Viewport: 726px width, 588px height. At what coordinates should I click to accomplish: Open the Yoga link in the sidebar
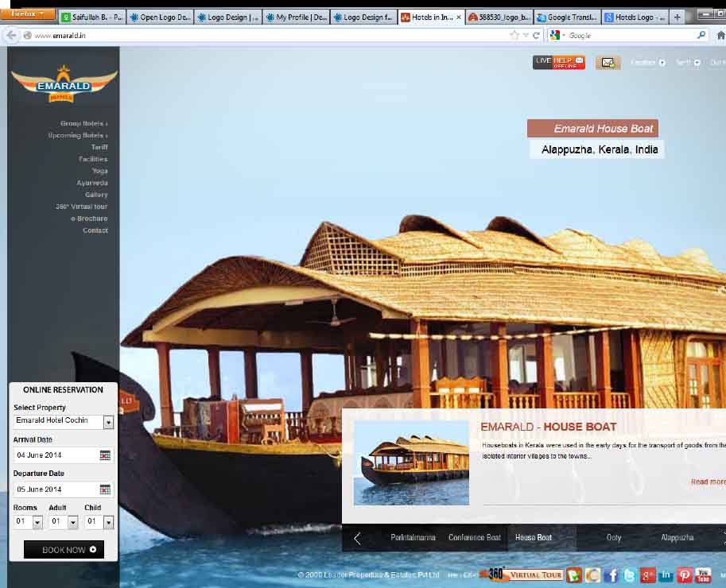100,171
